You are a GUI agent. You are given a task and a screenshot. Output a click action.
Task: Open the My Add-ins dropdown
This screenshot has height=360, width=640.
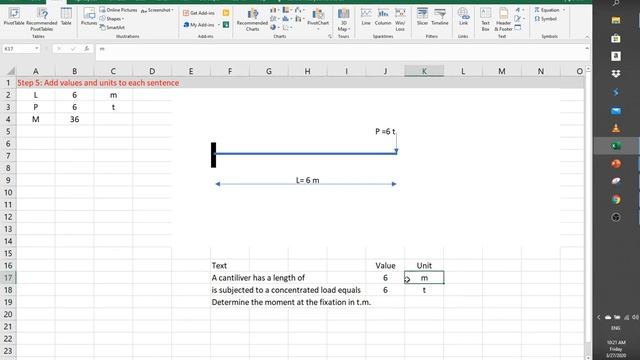pyautogui.click(x=202, y=25)
